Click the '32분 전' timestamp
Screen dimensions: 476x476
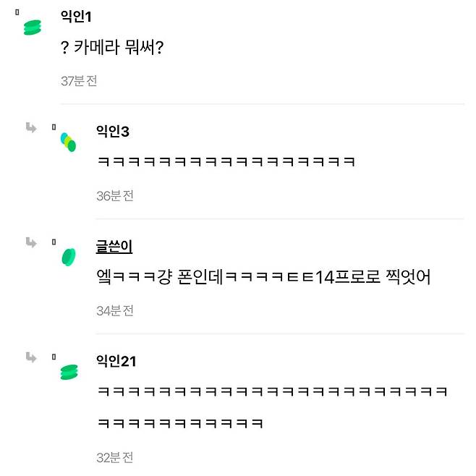(x=115, y=457)
